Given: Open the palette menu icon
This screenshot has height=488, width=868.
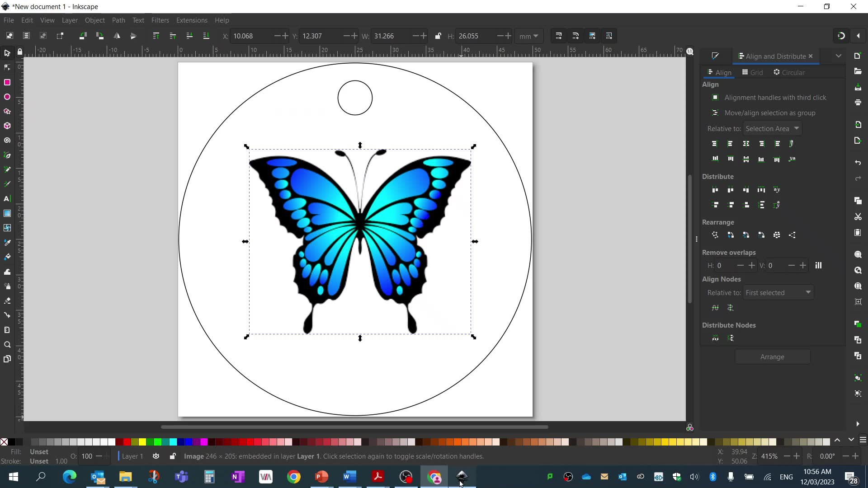Looking at the screenshot, I should 863,440.
